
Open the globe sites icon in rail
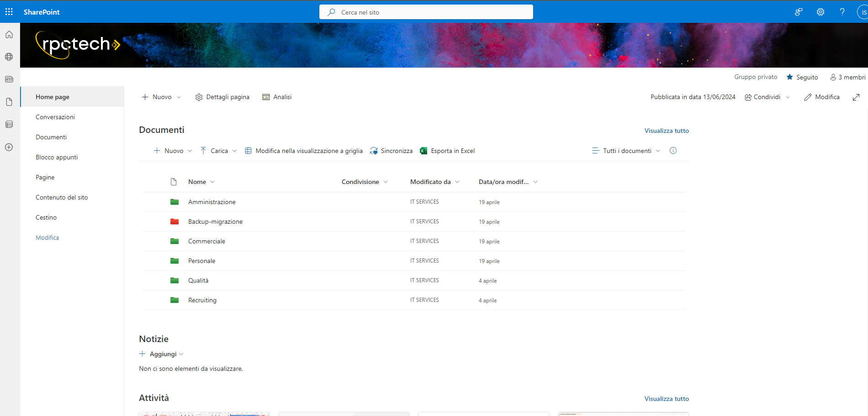(x=9, y=57)
